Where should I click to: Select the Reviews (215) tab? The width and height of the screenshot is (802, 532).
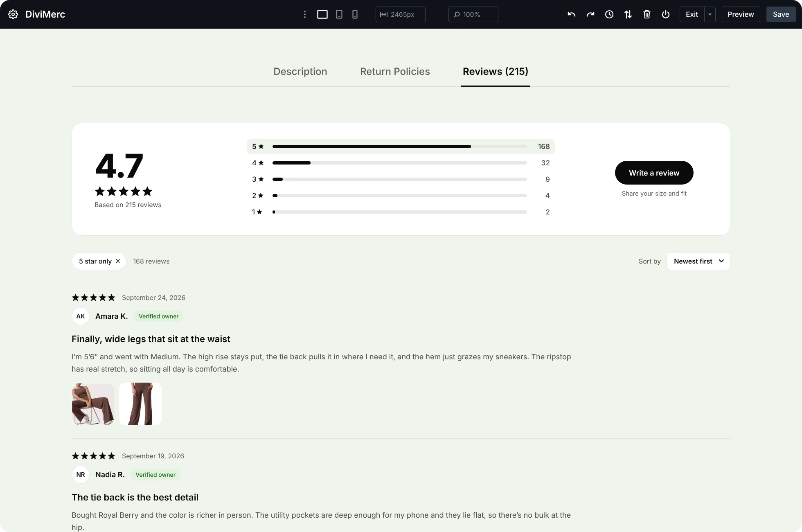tap(496, 72)
